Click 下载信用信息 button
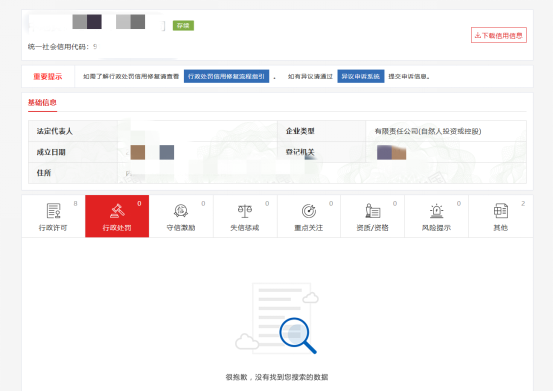553x391 pixels. coord(499,35)
